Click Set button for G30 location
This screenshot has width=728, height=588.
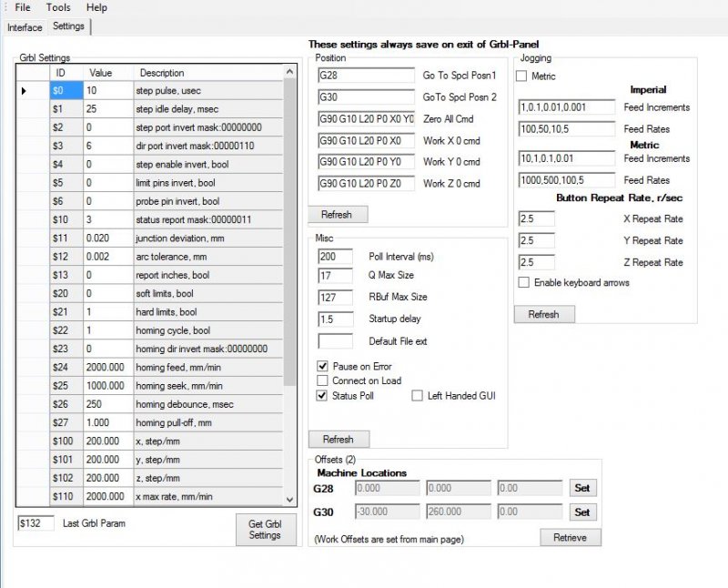click(582, 512)
